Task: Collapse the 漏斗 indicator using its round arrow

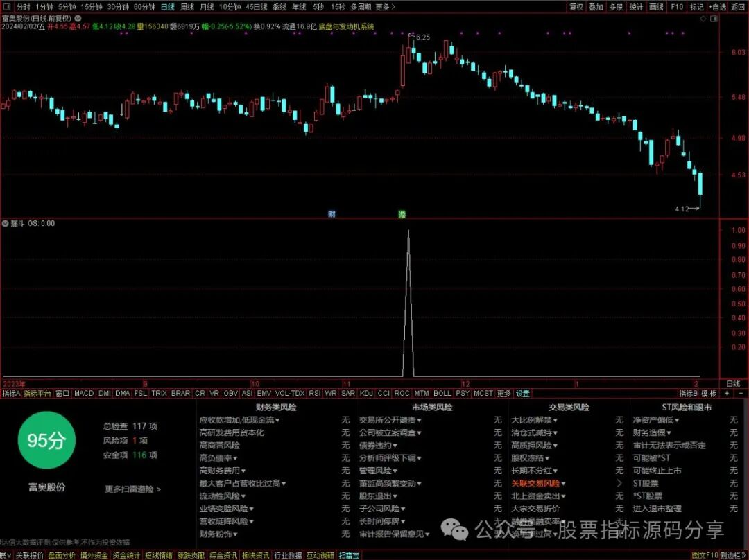Action: tap(5, 223)
